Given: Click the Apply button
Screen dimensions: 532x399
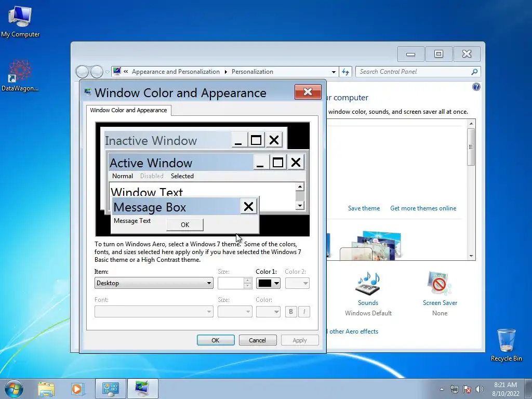Looking at the screenshot, I should click(x=300, y=340).
